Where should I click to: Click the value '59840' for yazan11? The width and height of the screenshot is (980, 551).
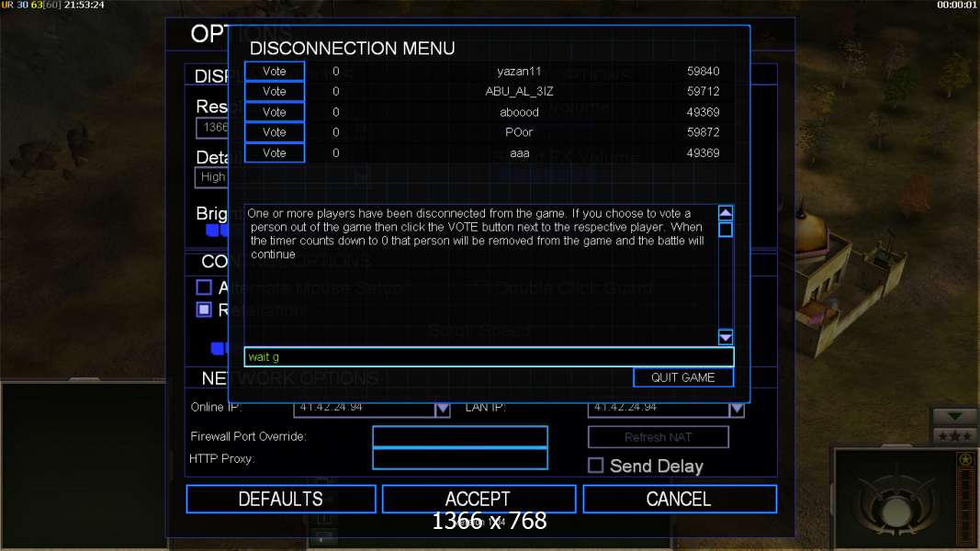pos(704,72)
